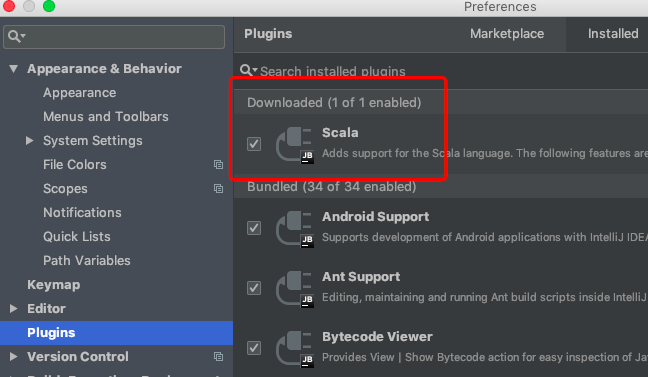Image resolution: width=648 pixels, height=377 pixels.
Task: Select the Installed tab
Action: (x=613, y=33)
